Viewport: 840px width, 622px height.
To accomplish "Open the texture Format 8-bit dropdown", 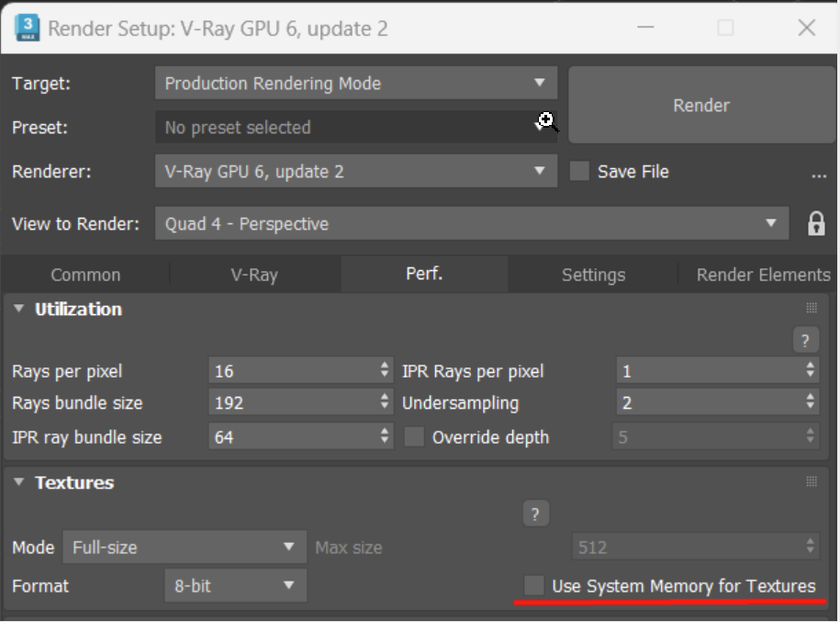I will click(235, 585).
